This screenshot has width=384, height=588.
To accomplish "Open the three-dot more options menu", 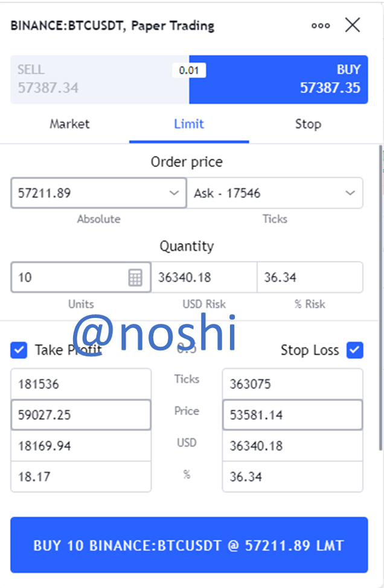I will tap(321, 25).
